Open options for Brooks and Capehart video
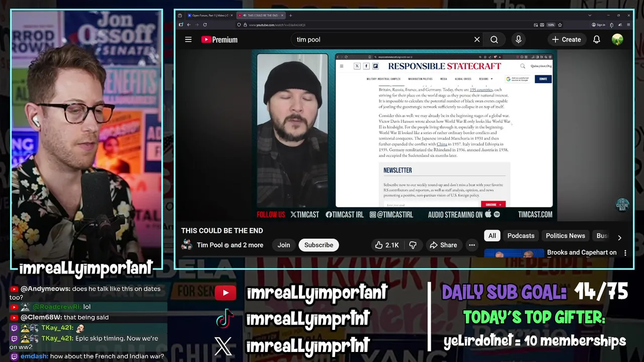Viewport: 644px width, 362px height. coord(625,253)
